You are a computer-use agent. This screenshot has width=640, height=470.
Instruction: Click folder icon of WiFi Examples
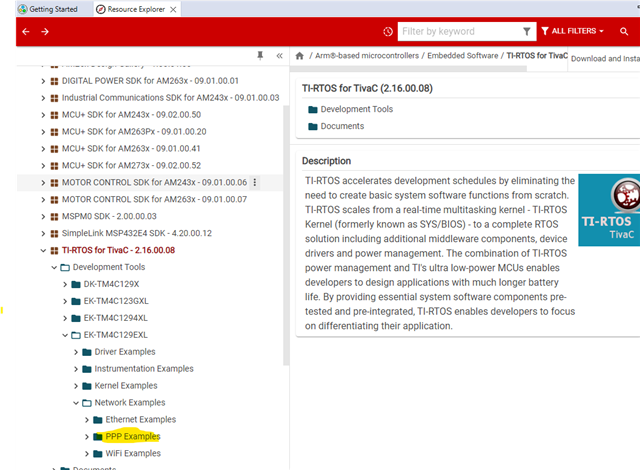(98, 454)
